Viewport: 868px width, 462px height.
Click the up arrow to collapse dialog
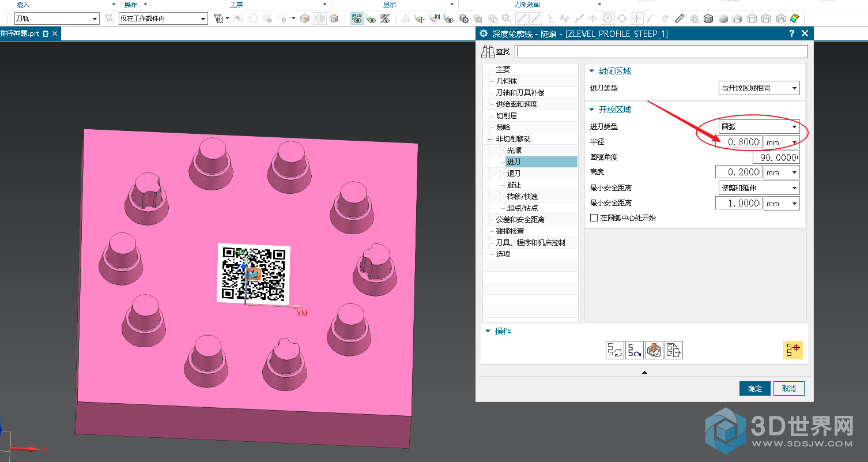644,373
